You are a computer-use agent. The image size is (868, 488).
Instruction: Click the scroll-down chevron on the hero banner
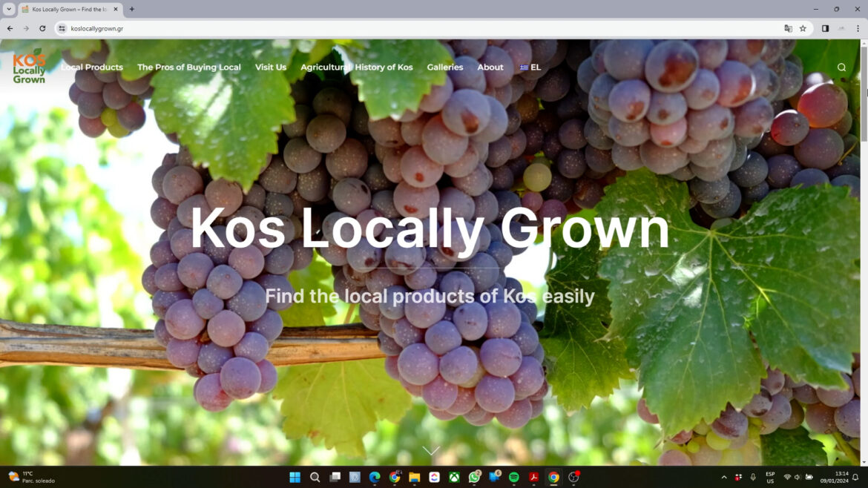[x=431, y=449]
